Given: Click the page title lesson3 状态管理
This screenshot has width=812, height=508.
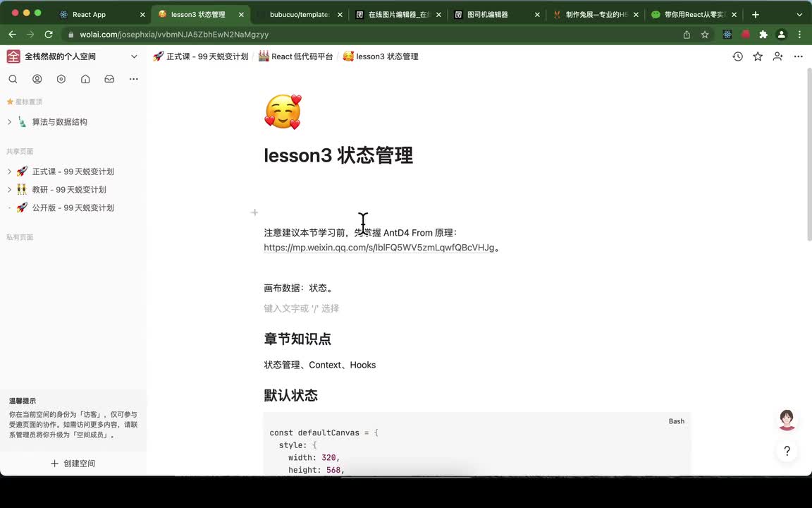Looking at the screenshot, I should tap(338, 155).
